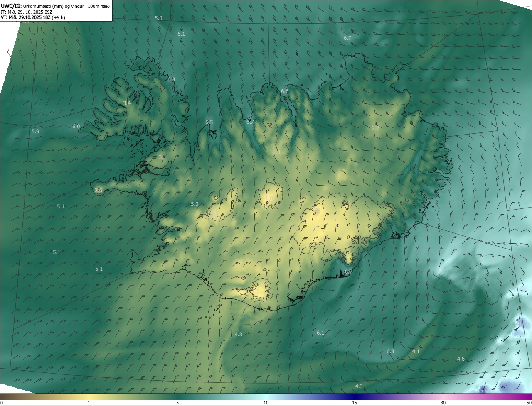Click the 6.5 value label
The image size is (532, 406).
click(x=209, y=122)
